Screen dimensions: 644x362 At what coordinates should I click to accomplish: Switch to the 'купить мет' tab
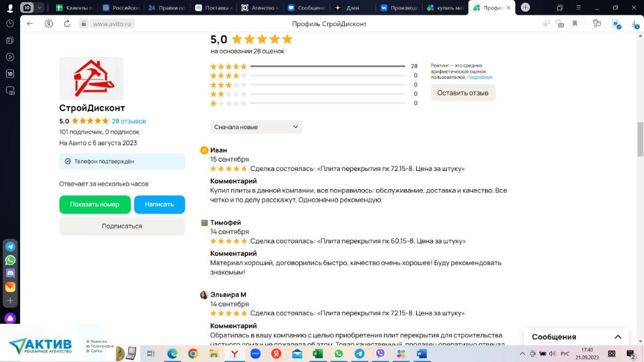(x=445, y=8)
